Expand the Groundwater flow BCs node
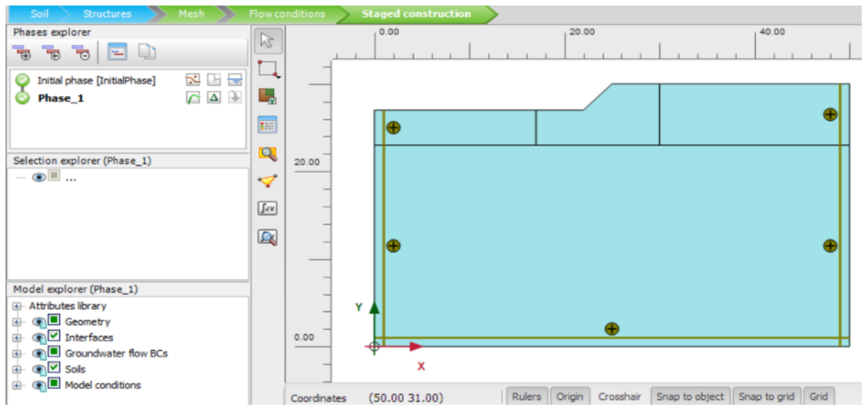This screenshot has height=411, width=868. click(x=17, y=353)
